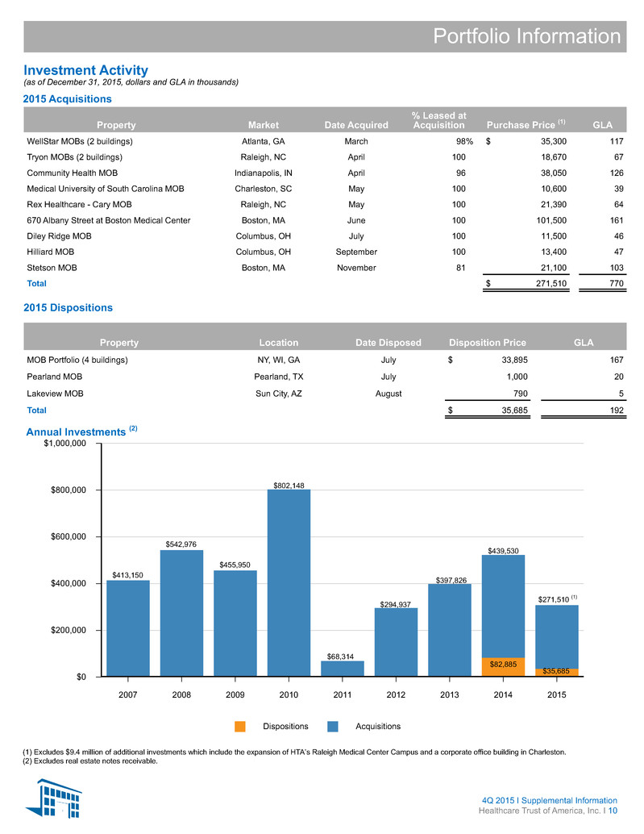Click the 'Sun City, AZ' location cell

click(278, 394)
